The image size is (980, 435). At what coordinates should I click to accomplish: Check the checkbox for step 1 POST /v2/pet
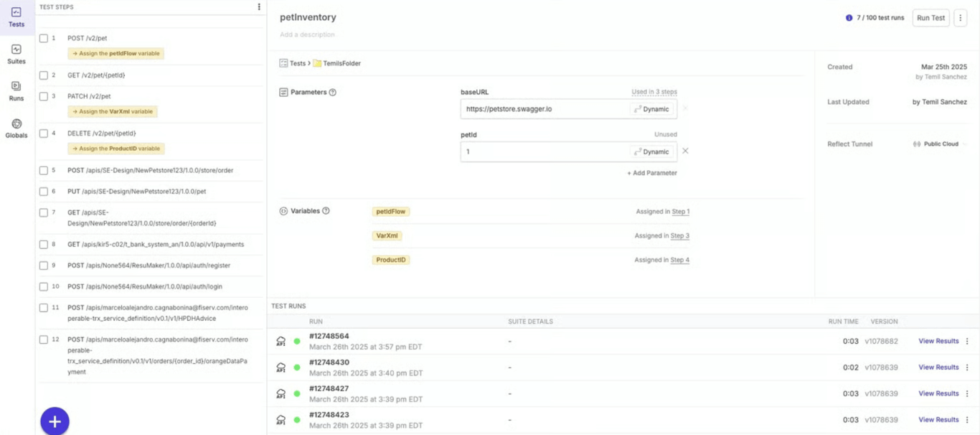[x=44, y=38]
